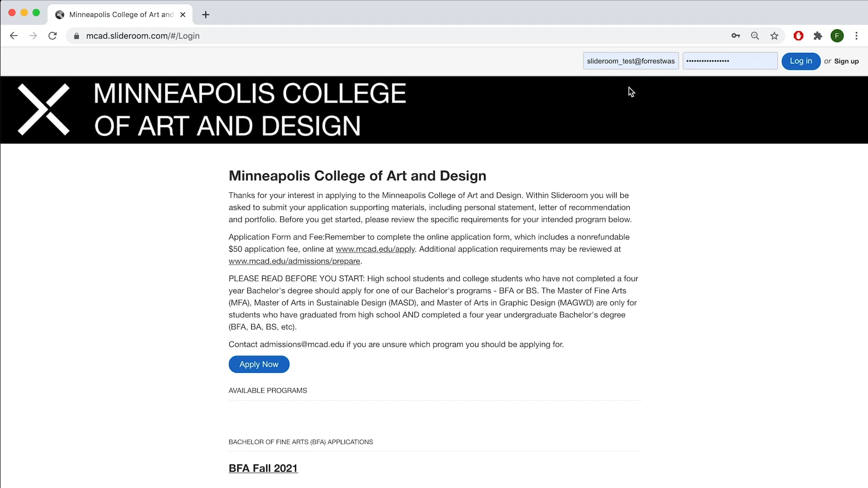Viewport: 868px width, 488px height.
Task: Click the site security lock icon
Action: [x=76, y=36]
